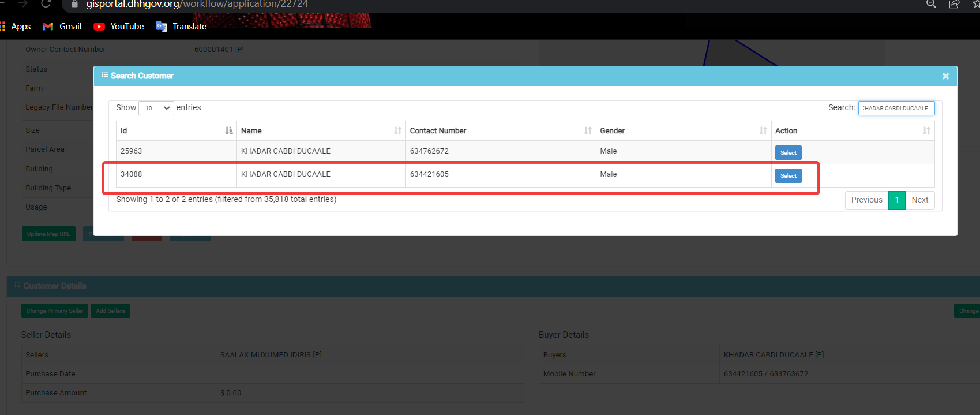Image resolution: width=980 pixels, height=415 pixels.
Task: Click buyer mobile number 634421605 / 634763672
Action: (766, 374)
